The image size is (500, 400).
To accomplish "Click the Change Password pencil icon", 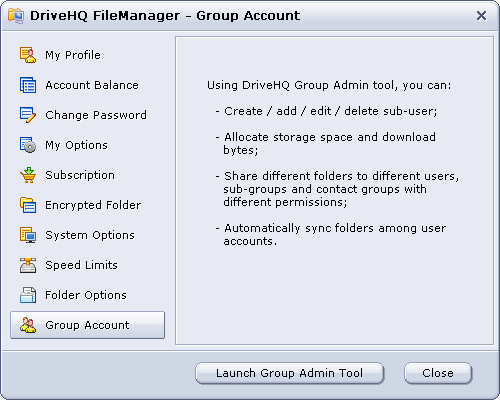I will click(28, 115).
